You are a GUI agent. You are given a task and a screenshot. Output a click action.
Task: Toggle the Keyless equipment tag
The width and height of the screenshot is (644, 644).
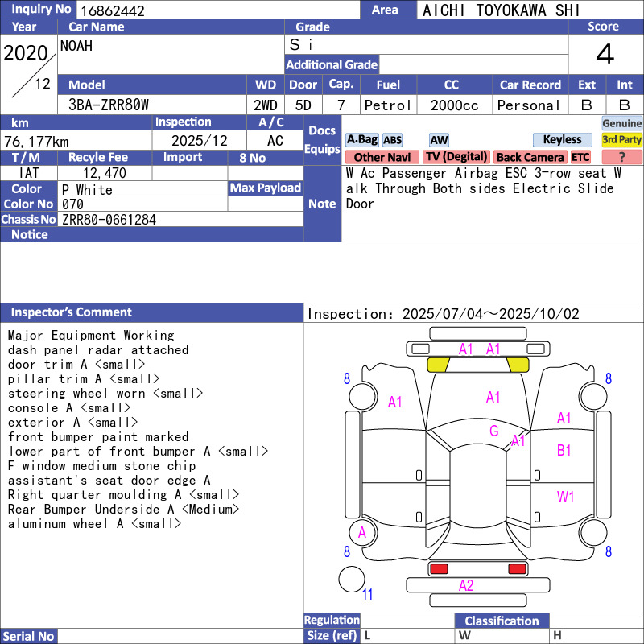pyautogui.click(x=562, y=140)
